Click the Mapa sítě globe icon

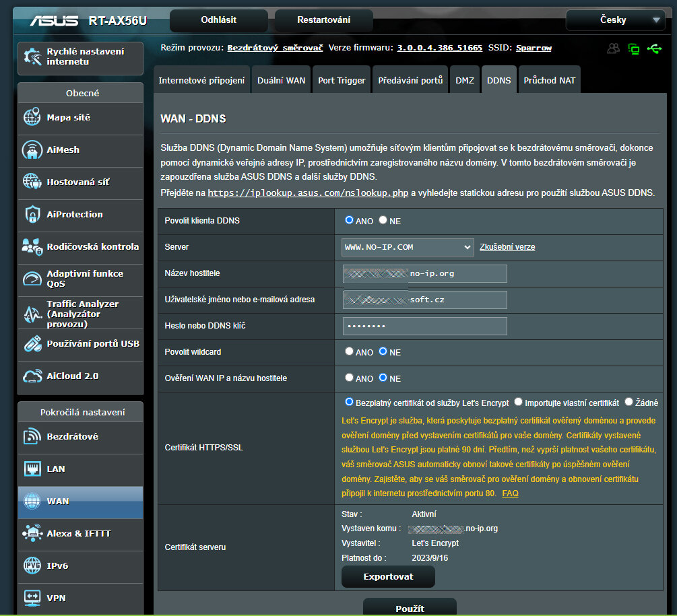click(32, 117)
